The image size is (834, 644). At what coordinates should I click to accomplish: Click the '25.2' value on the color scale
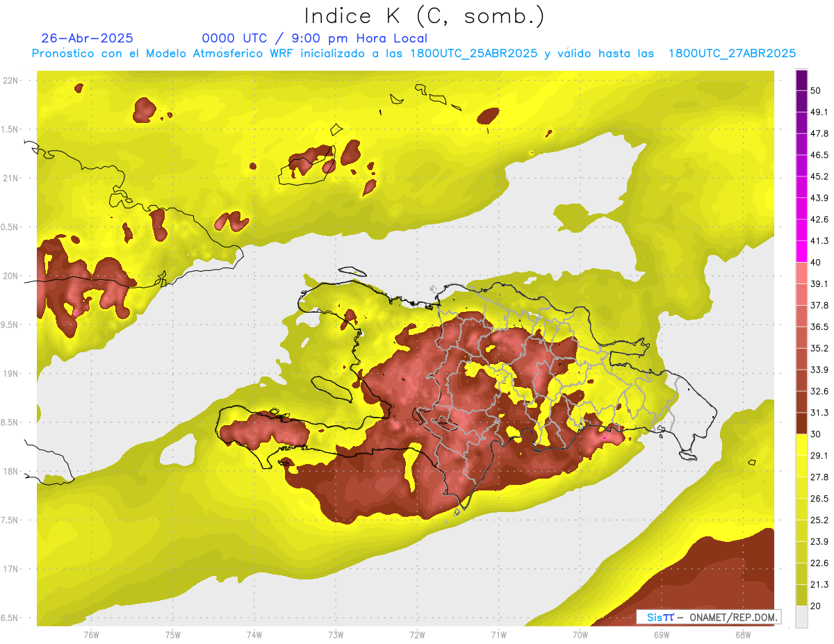coord(819,520)
